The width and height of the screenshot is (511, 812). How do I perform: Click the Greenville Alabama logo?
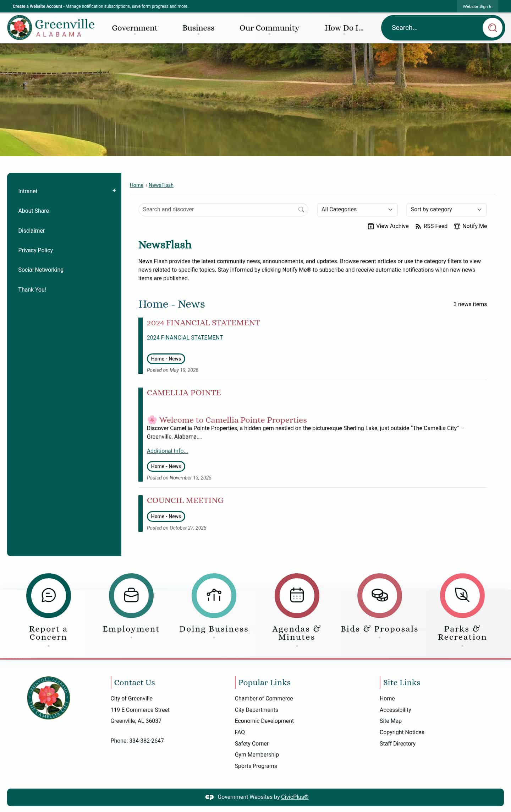(x=51, y=28)
